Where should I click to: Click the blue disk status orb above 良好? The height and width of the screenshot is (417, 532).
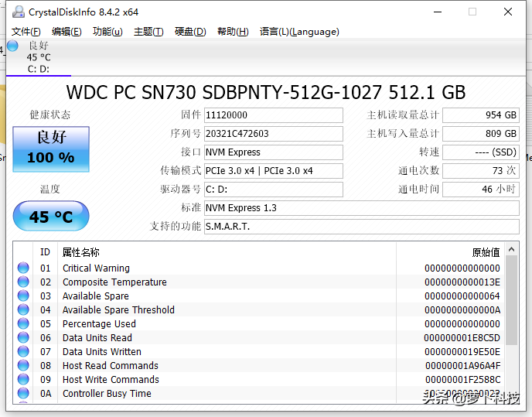[x=12, y=46]
